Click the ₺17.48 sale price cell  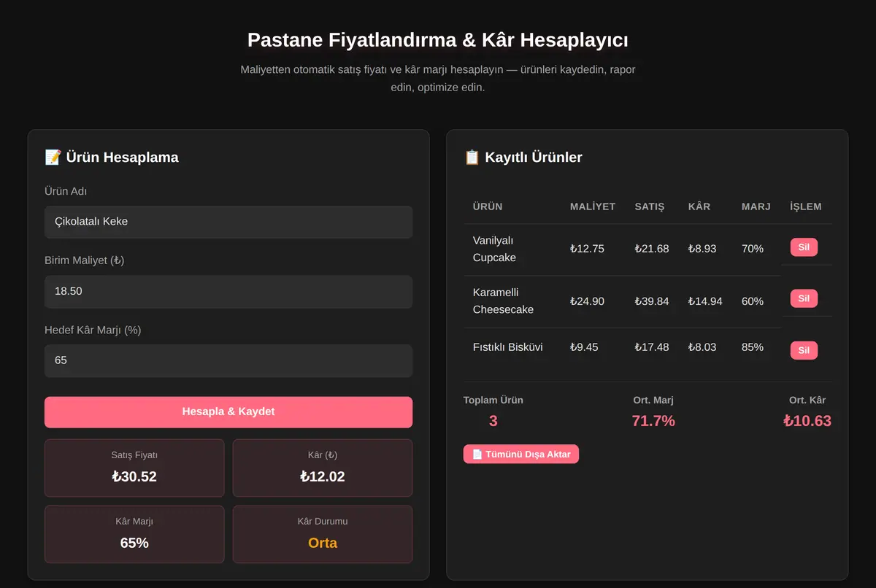pos(652,347)
